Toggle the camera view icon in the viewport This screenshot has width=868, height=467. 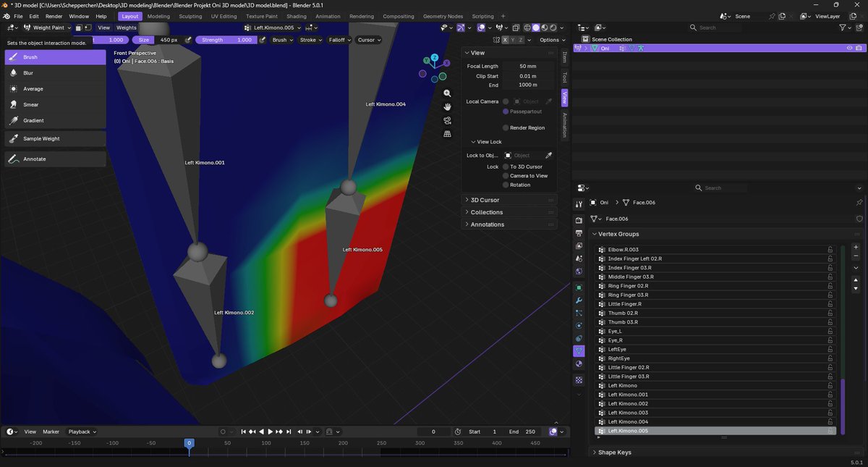pyautogui.click(x=448, y=120)
